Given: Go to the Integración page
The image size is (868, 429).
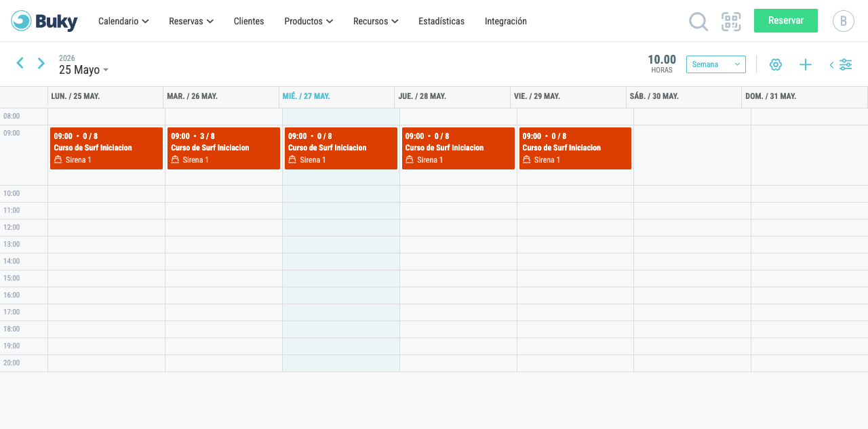Looking at the screenshot, I should click(506, 21).
